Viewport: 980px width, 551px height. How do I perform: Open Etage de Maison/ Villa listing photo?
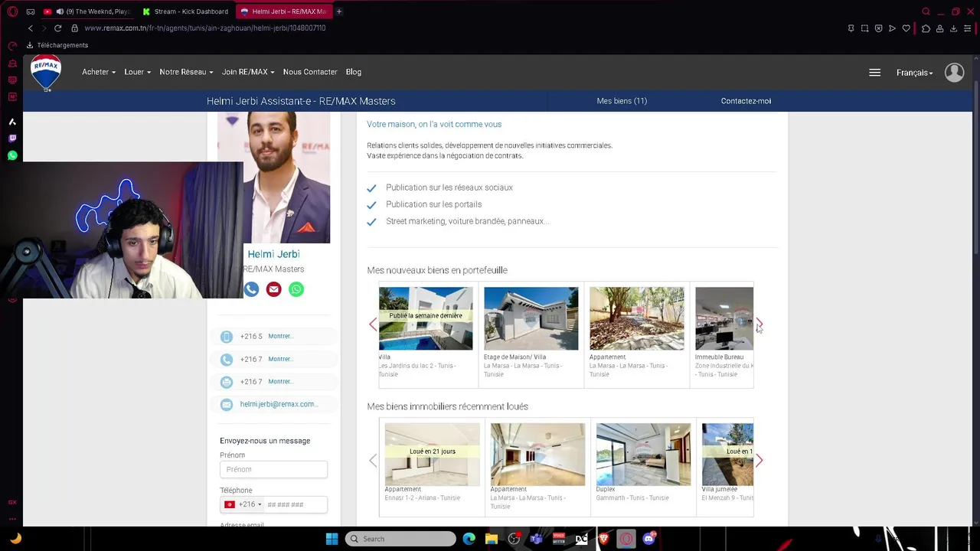(531, 318)
